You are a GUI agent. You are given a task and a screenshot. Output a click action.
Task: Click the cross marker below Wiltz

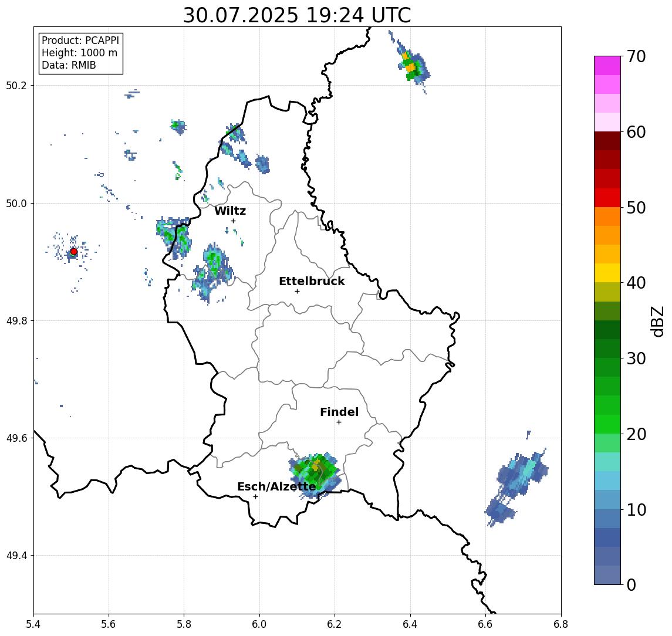click(x=233, y=221)
